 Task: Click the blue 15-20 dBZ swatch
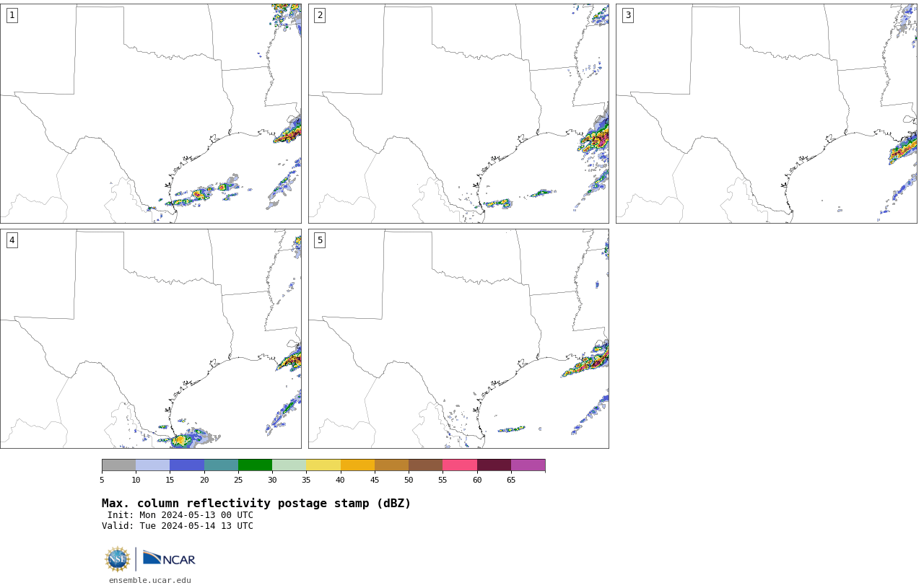pos(187,465)
